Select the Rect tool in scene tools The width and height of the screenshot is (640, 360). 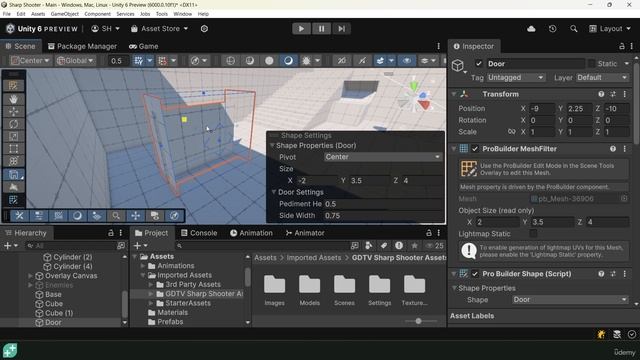click(13, 149)
